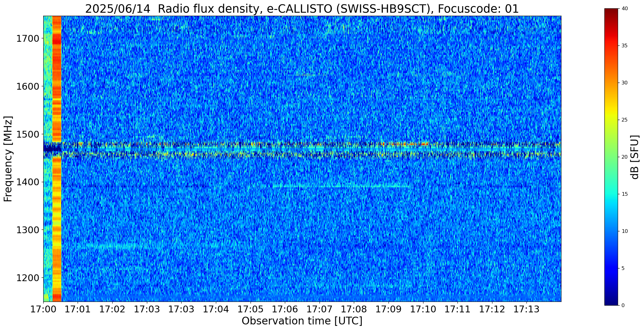The height and width of the screenshot is (330, 644).
Task: Click the 17:01 time tick label
Action: (x=78, y=309)
